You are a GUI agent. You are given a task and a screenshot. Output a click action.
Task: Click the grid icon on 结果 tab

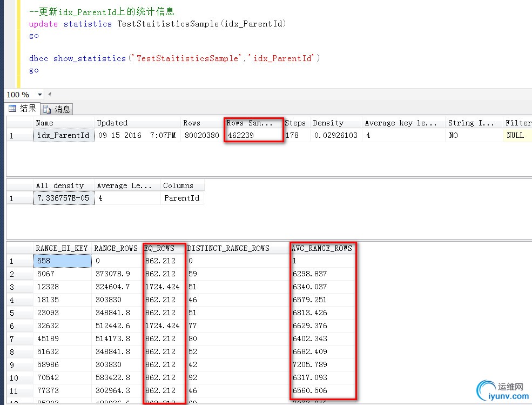[12, 109]
